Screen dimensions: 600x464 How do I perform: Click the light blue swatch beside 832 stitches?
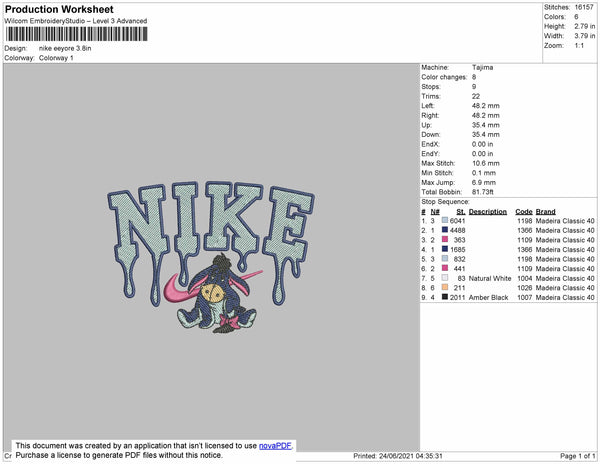[x=445, y=259]
